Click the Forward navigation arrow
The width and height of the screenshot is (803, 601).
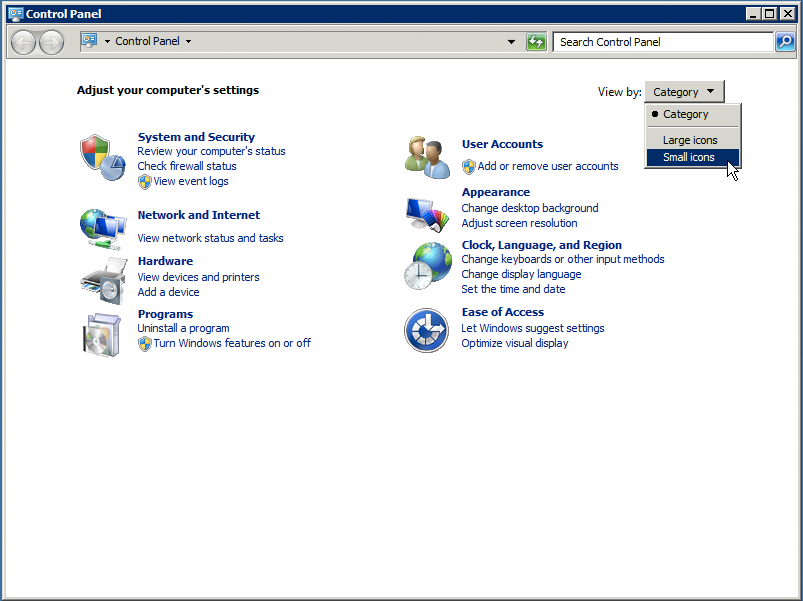(52, 42)
